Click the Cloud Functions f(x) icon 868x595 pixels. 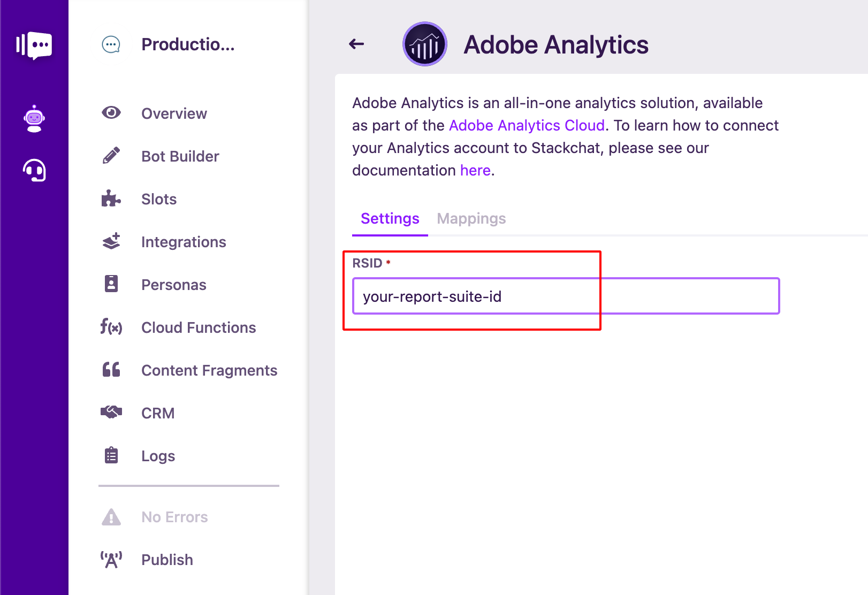(111, 326)
